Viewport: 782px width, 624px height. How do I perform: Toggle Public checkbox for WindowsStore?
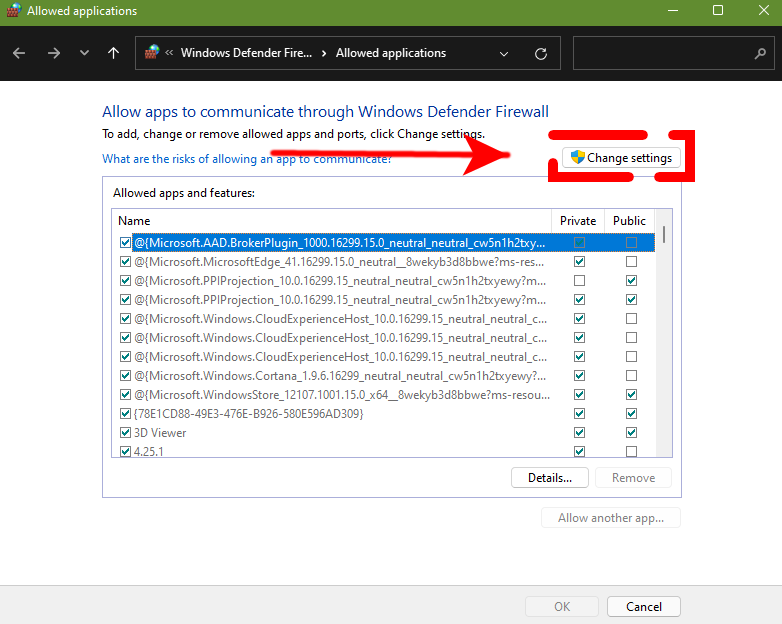point(631,395)
